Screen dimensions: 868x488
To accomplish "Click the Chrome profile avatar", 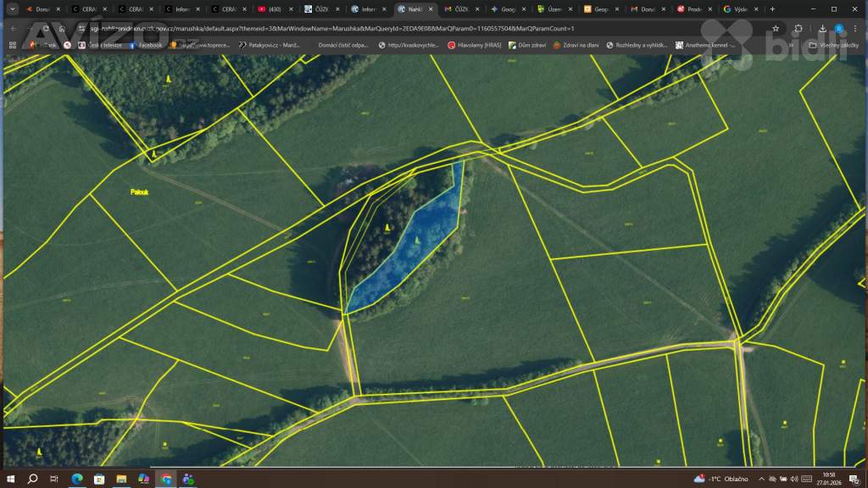I will 838,28.
